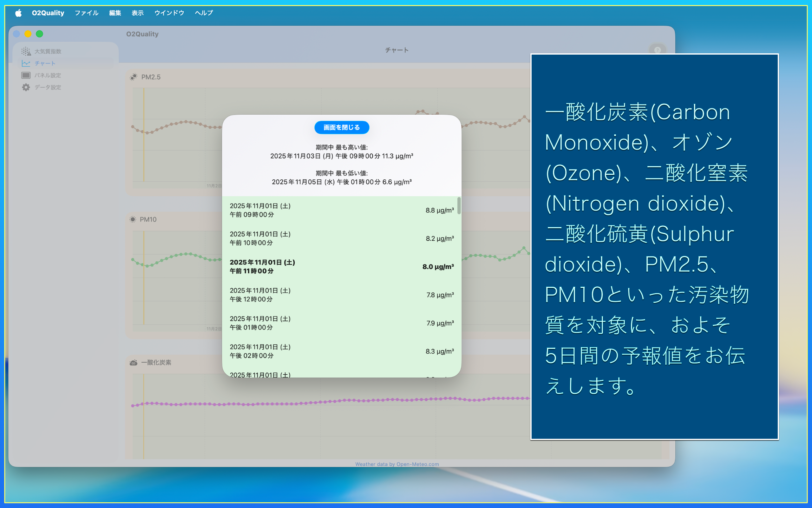The width and height of the screenshot is (812, 508).
Task: Open the 表示 menu
Action: [x=138, y=13]
